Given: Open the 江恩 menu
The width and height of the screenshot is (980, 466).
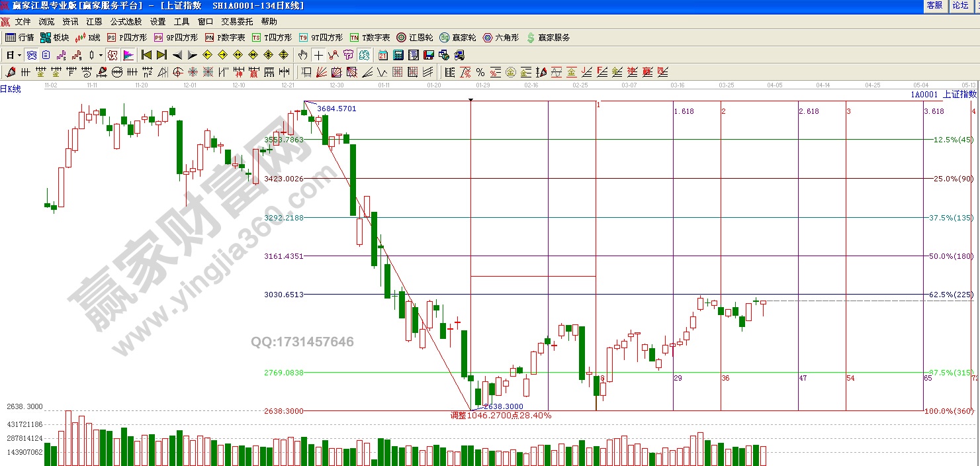Looking at the screenshot, I should tap(94, 22).
